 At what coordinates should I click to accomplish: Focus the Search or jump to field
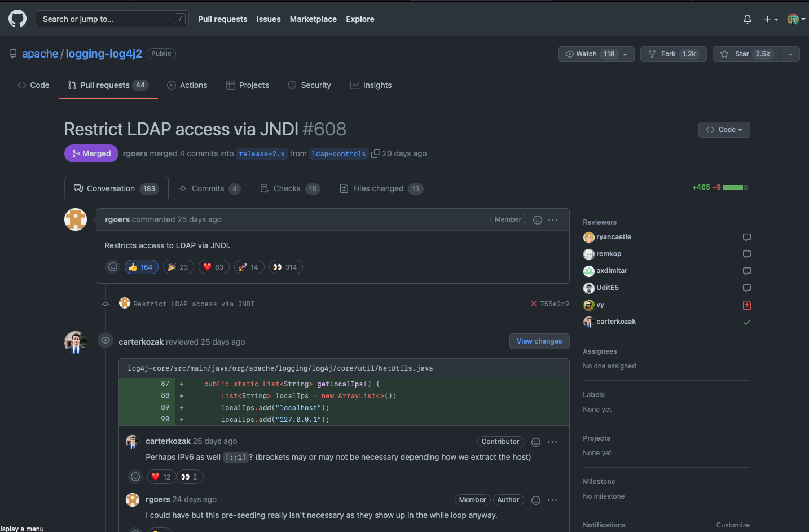click(x=112, y=19)
